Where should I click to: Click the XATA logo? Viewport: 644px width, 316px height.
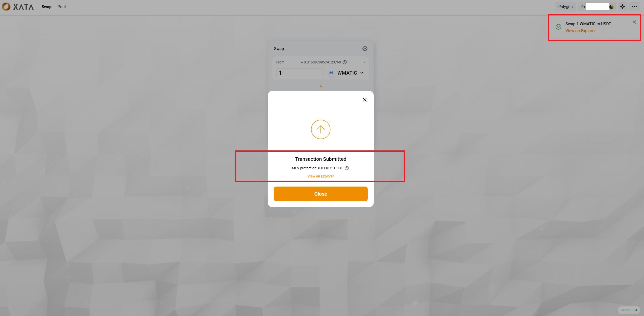18,7
